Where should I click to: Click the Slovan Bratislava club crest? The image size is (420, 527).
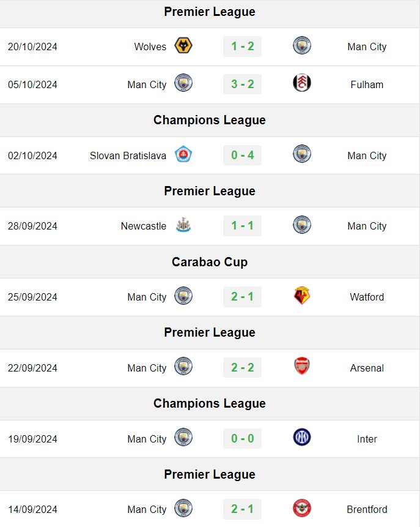click(x=183, y=155)
